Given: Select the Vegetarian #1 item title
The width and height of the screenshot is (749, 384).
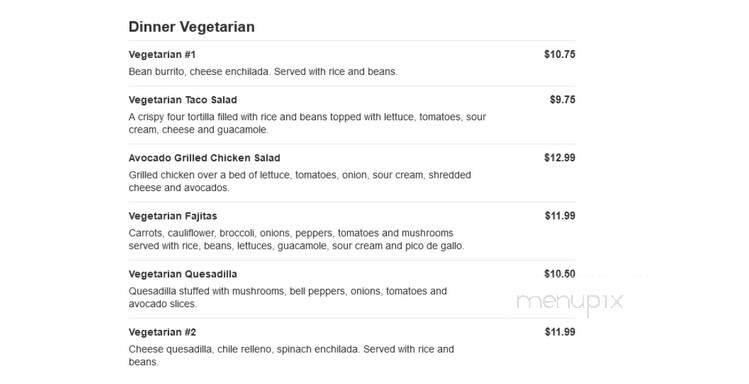Looking at the screenshot, I should pos(162,55).
